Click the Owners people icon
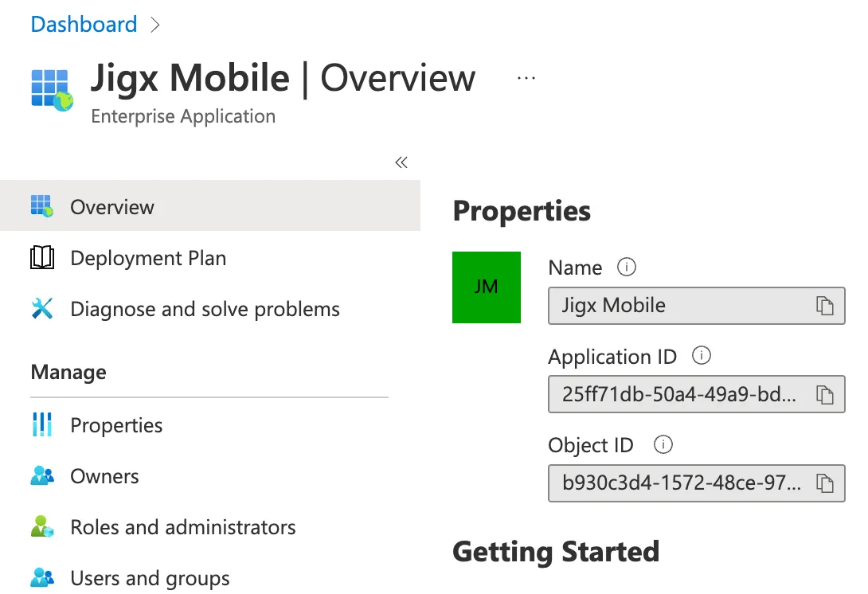 [42, 475]
